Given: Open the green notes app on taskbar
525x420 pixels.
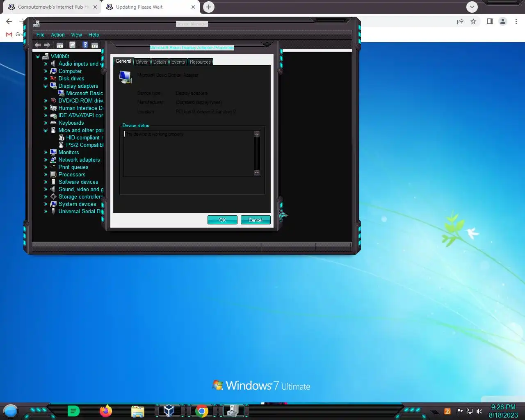Looking at the screenshot, I should [x=73, y=411].
